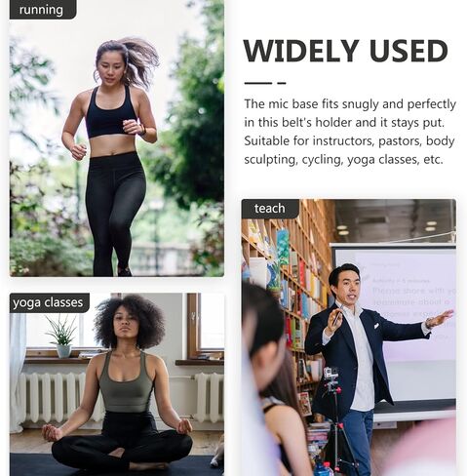
Task: Click the decorative dash line under heading
Action: (265, 83)
